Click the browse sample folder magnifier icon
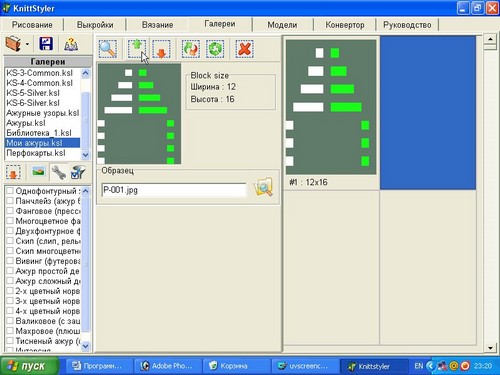This screenshot has height=375, width=500. pyautogui.click(x=263, y=187)
